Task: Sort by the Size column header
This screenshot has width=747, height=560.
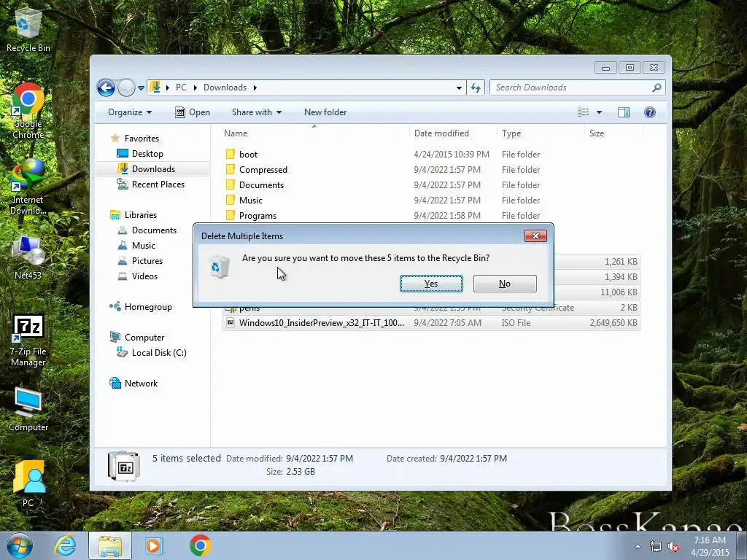Action: [x=612, y=133]
